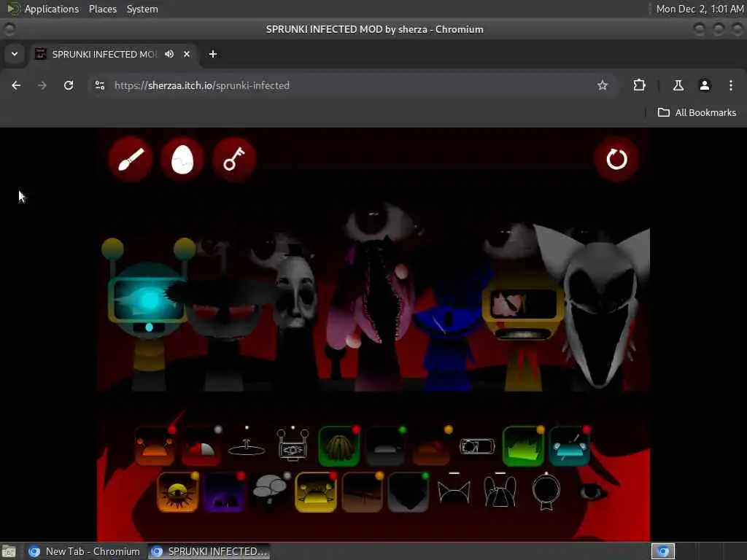Open the Places menu
Viewport: 747px width, 560px height.
[x=102, y=9]
